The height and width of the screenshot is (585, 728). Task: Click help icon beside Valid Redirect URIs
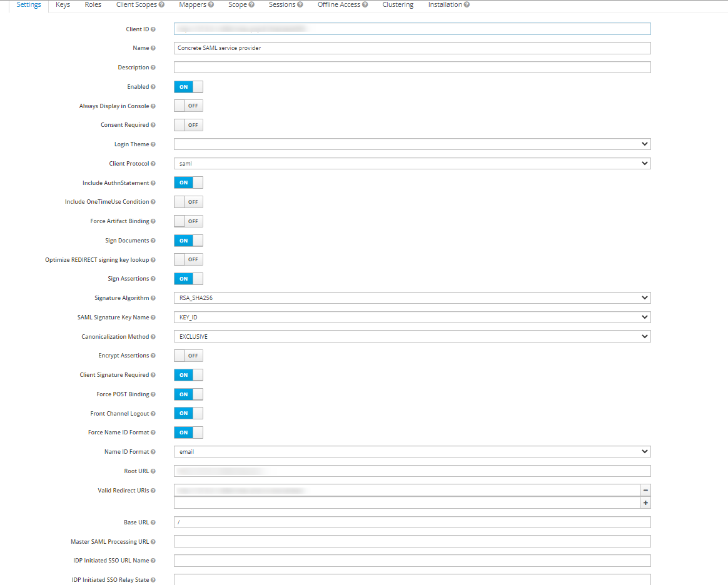[x=153, y=491]
